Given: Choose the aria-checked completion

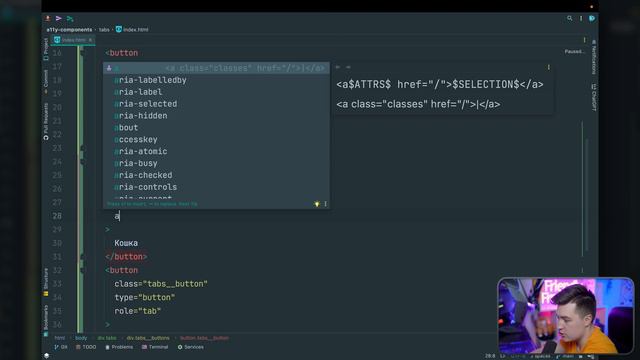Looking at the screenshot, I should [x=216, y=175].
